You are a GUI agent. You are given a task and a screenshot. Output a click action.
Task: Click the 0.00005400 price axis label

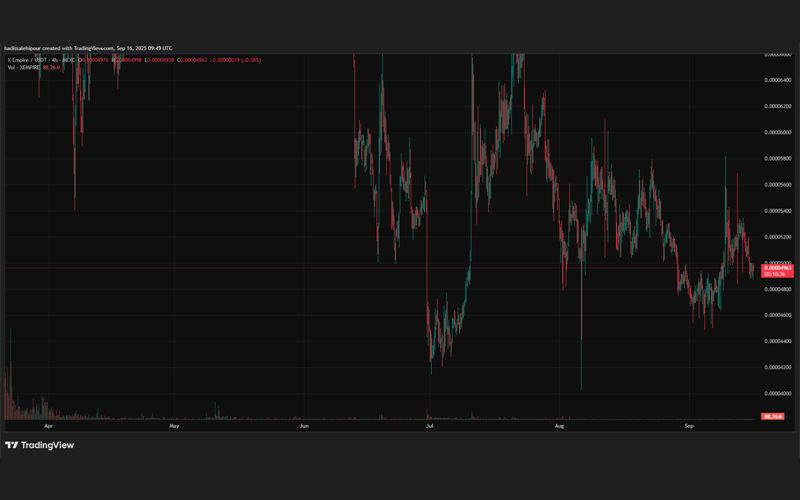point(778,211)
